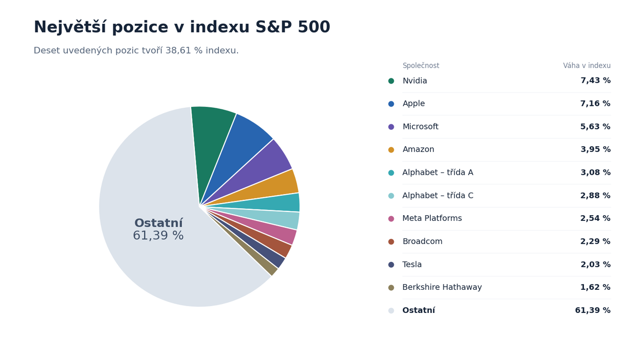Click the teal Alphabet třída A dot
Viewport: 644px width, 364px height.
(x=391, y=173)
